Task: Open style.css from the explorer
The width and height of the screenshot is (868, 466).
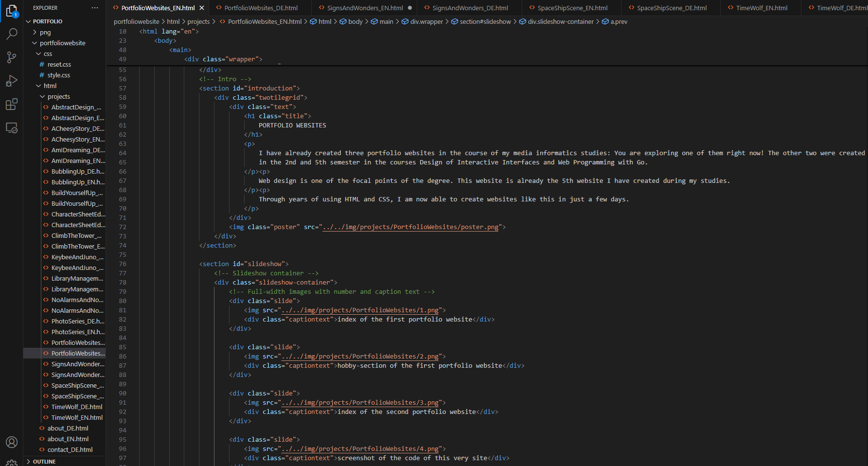Action: [58, 75]
